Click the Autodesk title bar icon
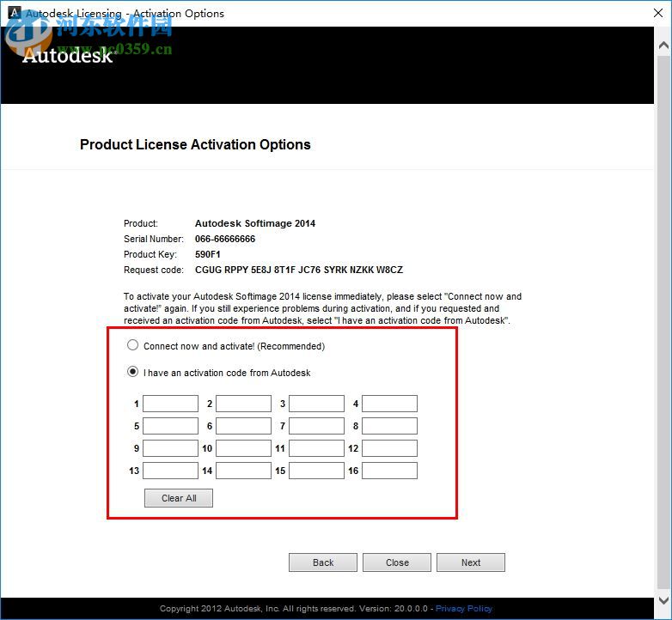 pyautogui.click(x=14, y=12)
